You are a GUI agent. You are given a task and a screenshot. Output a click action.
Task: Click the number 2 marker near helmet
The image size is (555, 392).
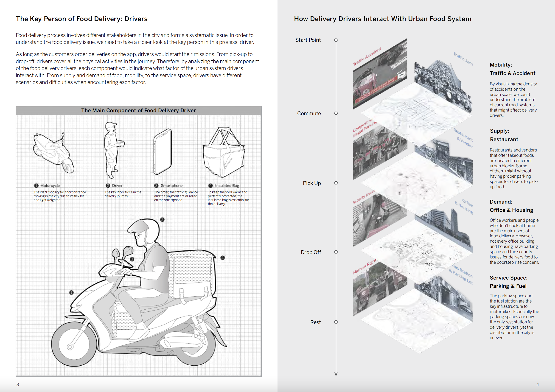click(163, 219)
